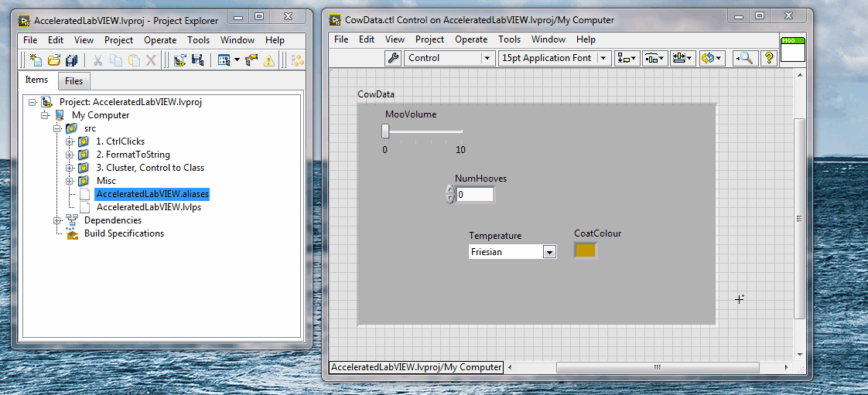Open Control type dropdown
The image size is (868, 395).
(x=449, y=58)
